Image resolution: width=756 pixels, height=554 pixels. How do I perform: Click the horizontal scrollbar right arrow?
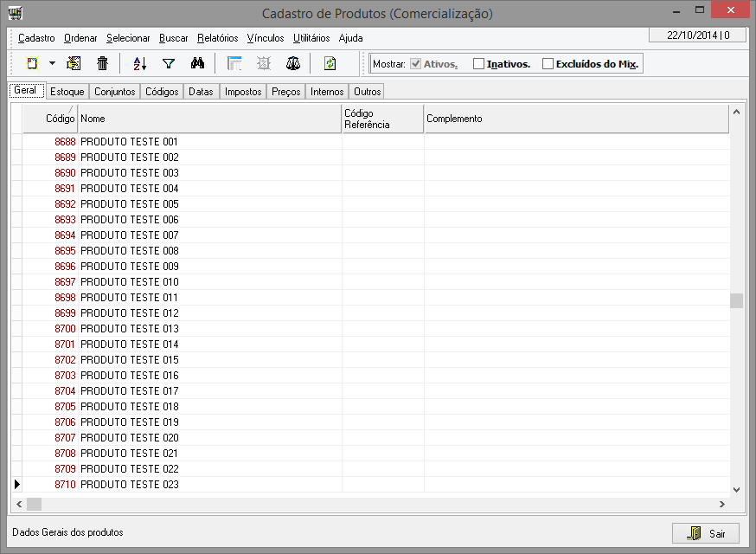pos(721,504)
